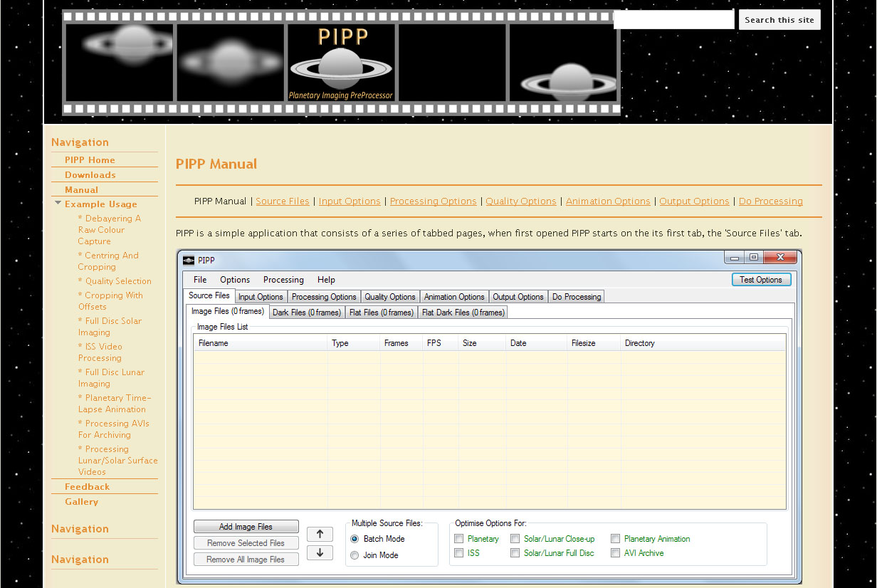Click the PIPP window title bar icon
This screenshot has height=588, width=877.
pyautogui.click(x=189, y=261)
